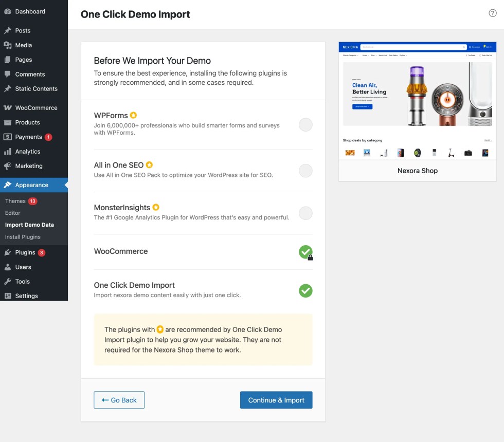Enable the WPForms plugin toggle
The height and width of the screenshot is (442, 504).
click(x=305, y=124)
